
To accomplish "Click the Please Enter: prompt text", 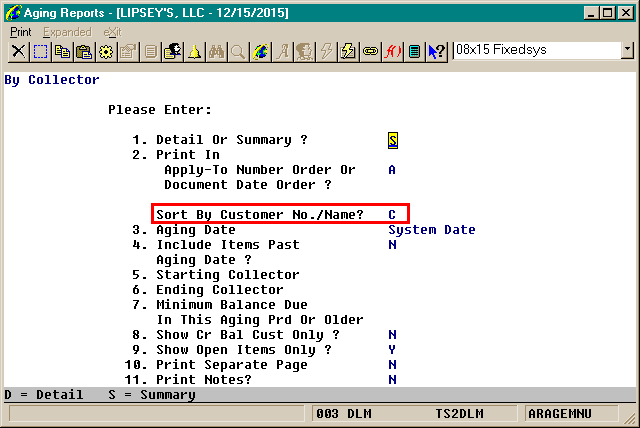I will pyautogui.click(x=160, y=110).
